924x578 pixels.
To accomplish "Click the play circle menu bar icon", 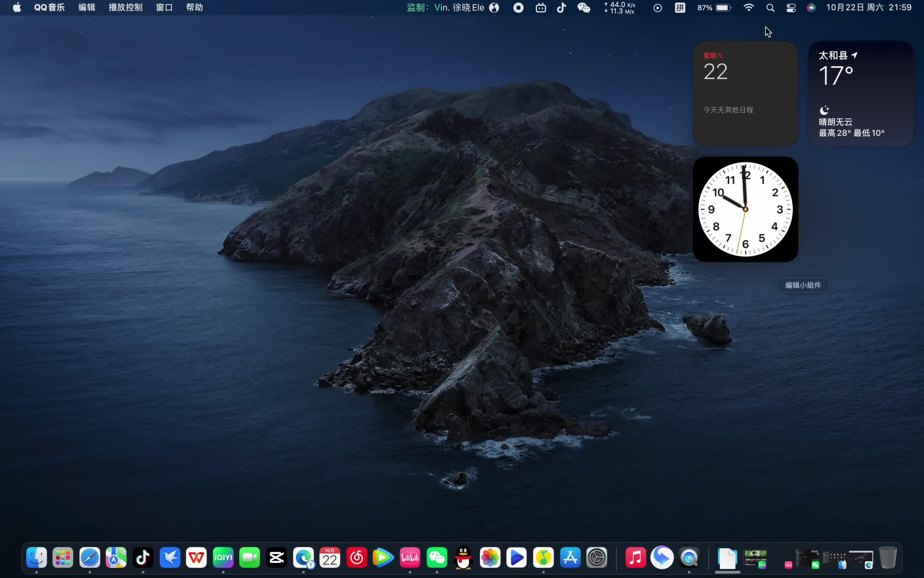I will tap(657, 8).
